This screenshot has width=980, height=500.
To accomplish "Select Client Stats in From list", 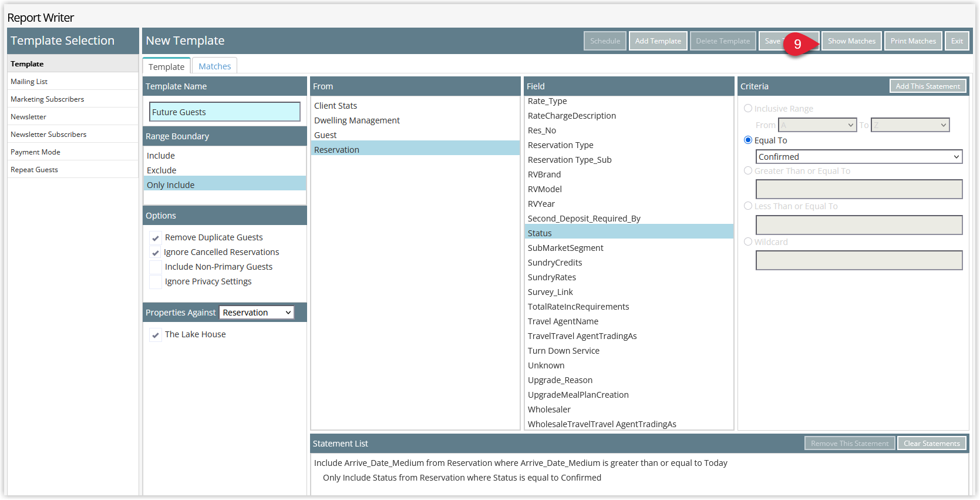I will click(415, 106).
